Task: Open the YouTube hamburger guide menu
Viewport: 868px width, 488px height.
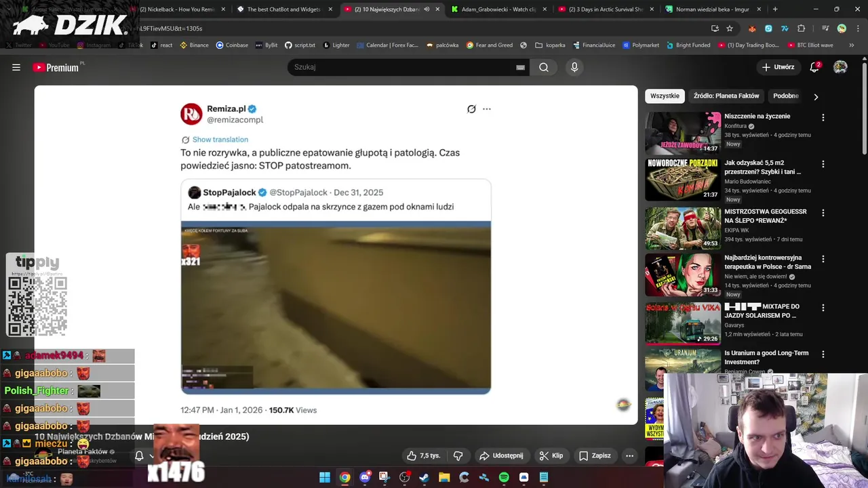Action: 16,67
